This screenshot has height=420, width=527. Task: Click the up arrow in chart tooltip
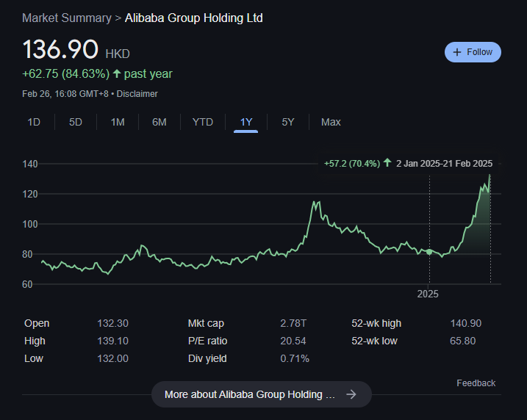(387, 163)
